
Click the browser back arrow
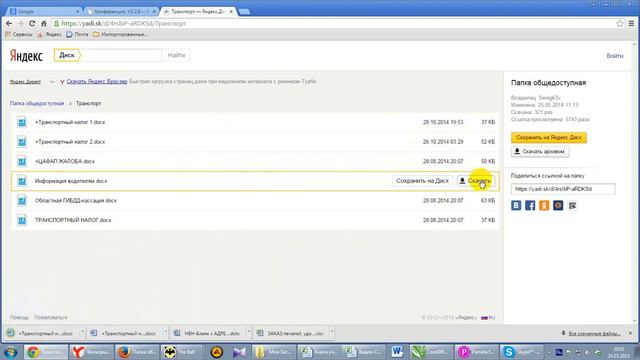[9, 24]
